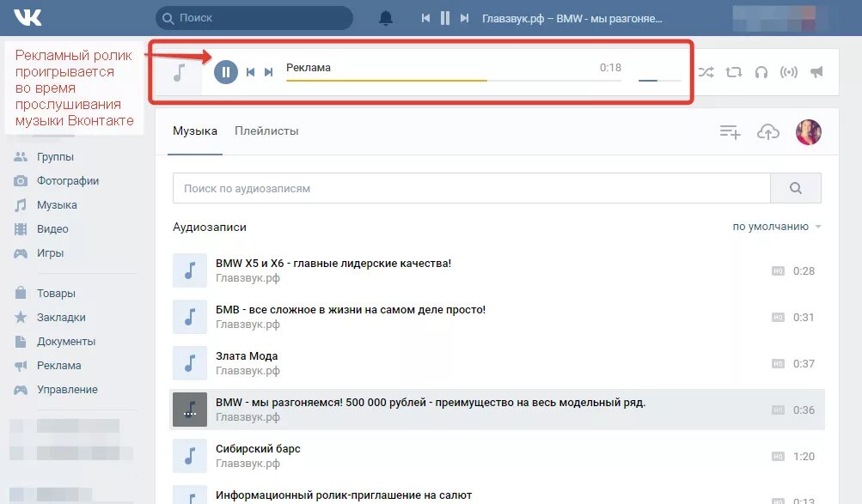Open Игры in the left sidebar
The width and height of the screenshot is (862, 504).
[50, 253]
